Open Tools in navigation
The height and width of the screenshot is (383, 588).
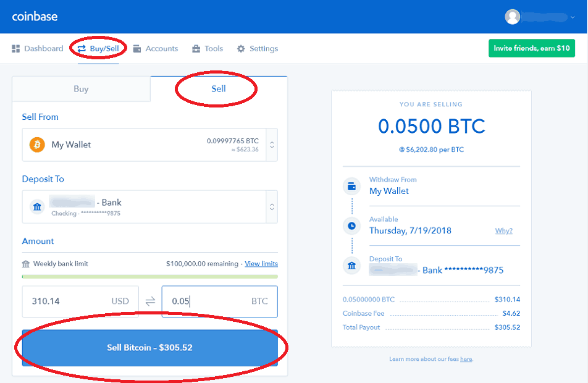click(208, 49)
